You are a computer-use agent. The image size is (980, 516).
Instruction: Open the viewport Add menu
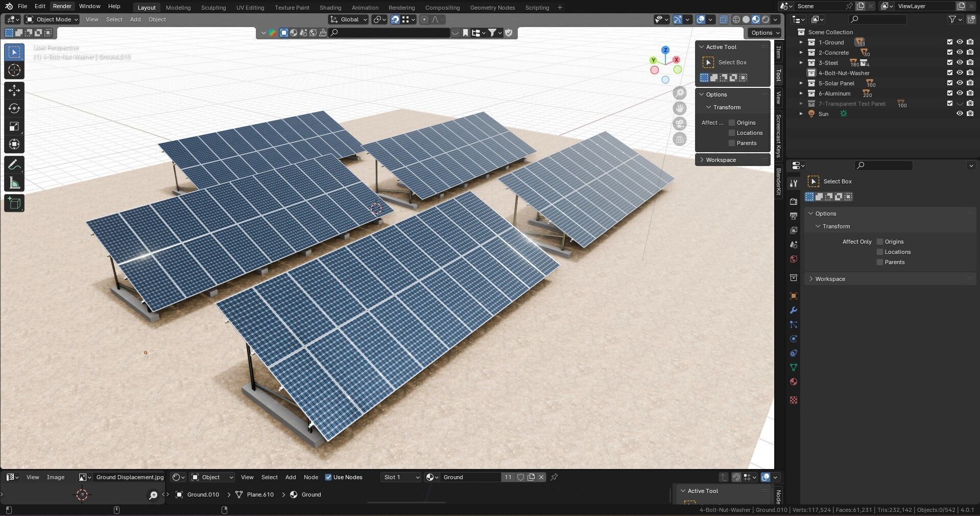coord(135,19)
